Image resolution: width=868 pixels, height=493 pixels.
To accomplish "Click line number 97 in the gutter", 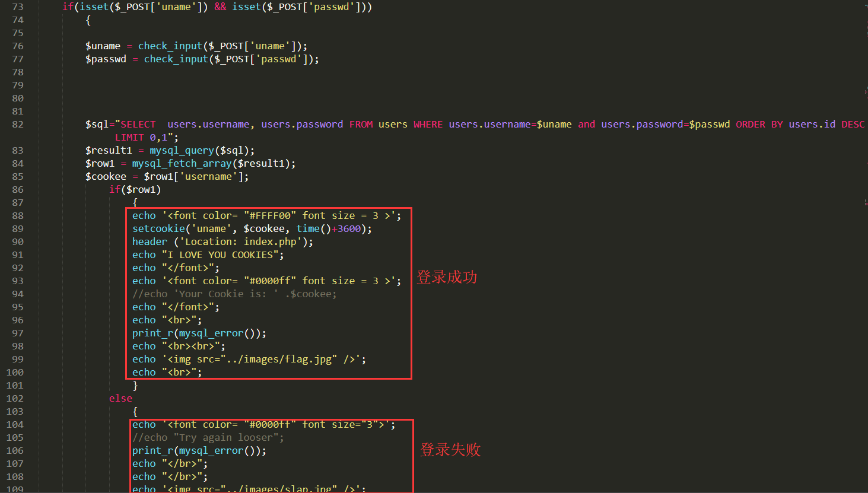I will [18, 333].
